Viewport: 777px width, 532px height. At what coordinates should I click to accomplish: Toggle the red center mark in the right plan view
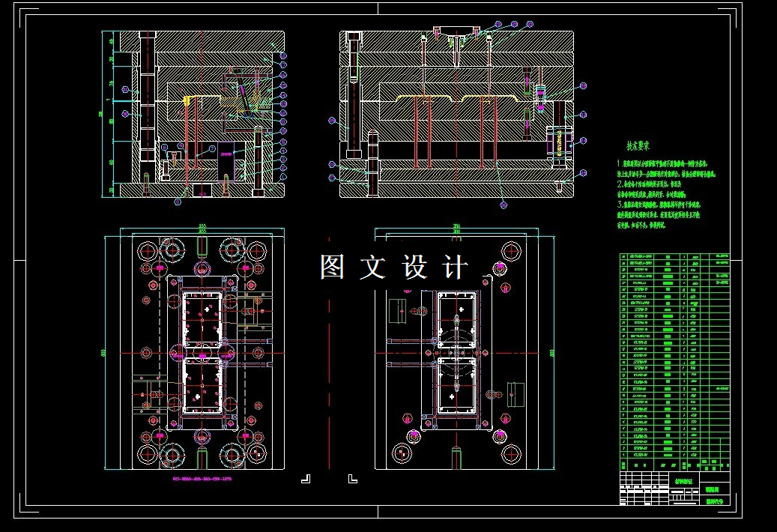(x=456, y=352)
